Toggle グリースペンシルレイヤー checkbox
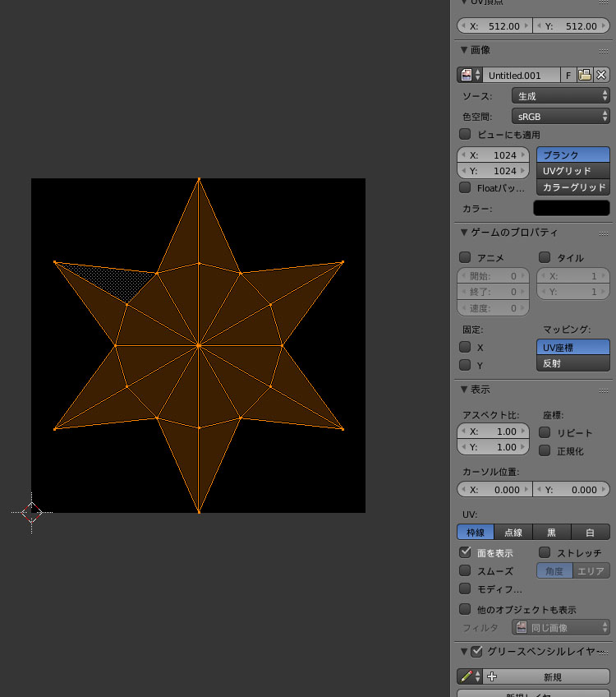The width and height of the screenshot is (616, 697). (477, 651)
